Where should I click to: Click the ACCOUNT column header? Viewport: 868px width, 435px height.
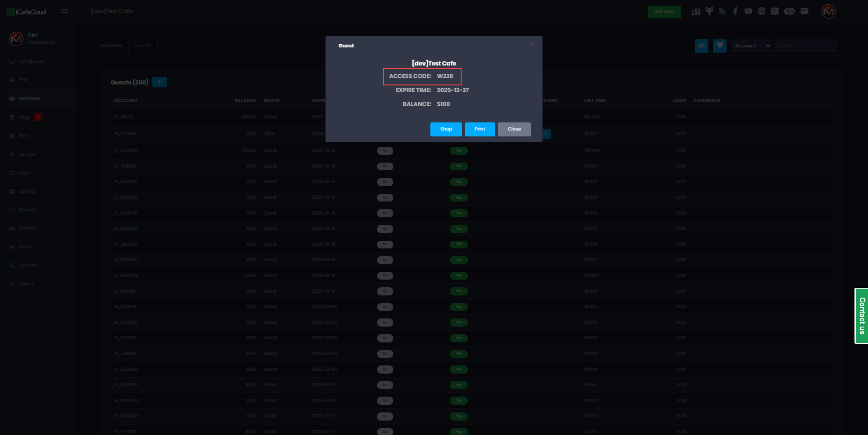[x=126, y=101]
